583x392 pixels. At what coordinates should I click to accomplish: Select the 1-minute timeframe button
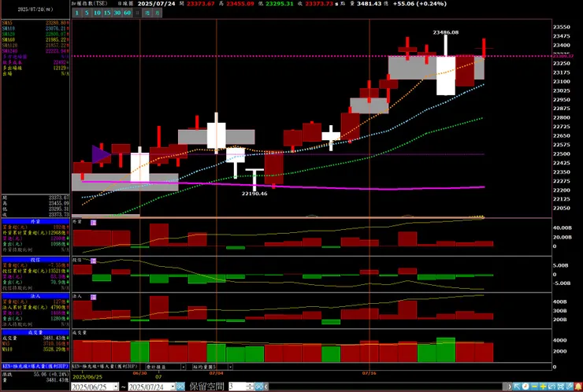pos(77,13)
